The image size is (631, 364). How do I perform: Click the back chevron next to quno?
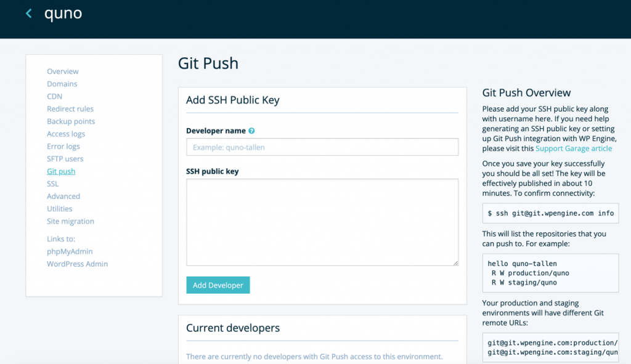[28, 14]
